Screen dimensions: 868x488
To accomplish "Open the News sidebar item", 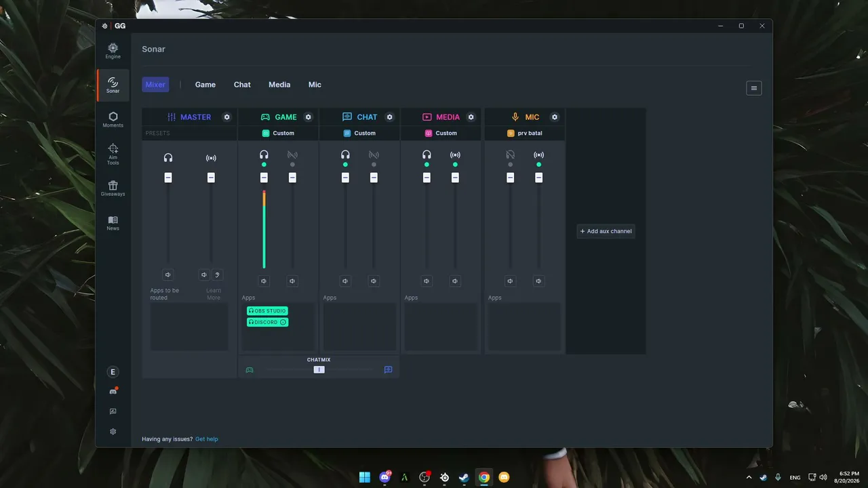I will [x=113, y=223].
